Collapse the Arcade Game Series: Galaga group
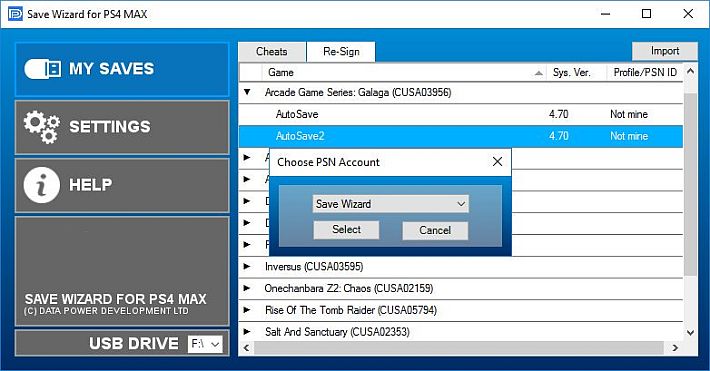The height and width of the screenshot is (371, 710). pyautogui.click(x=247, y=92)
